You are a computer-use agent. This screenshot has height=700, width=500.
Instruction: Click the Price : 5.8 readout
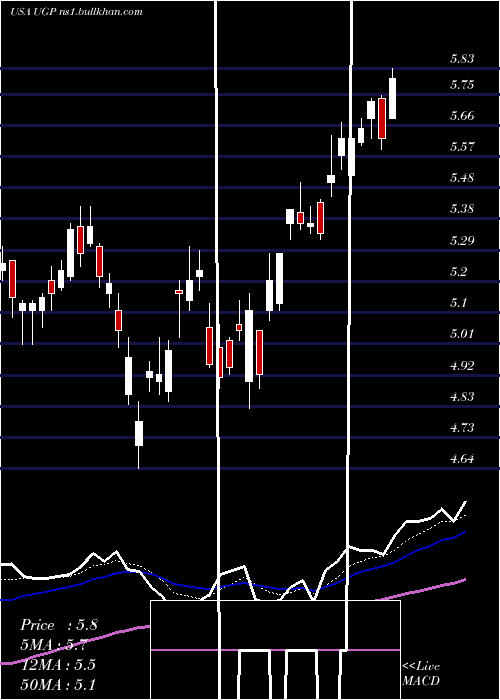(58, 625)
